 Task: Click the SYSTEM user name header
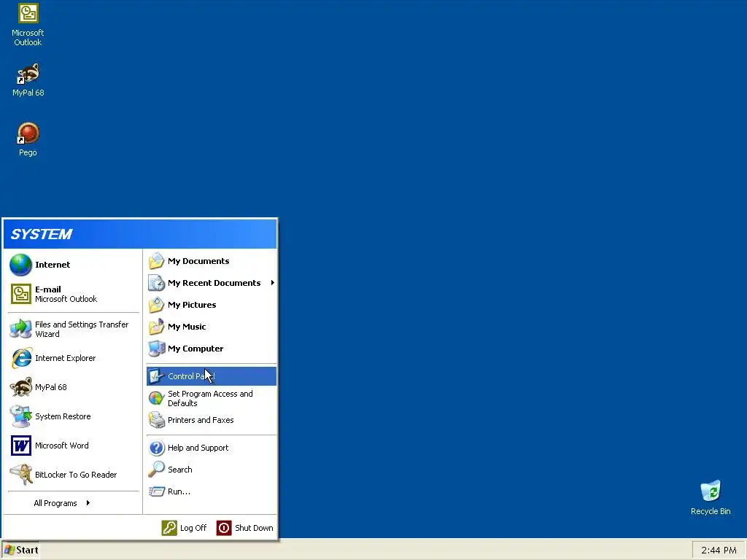click(x=42, y=234)
